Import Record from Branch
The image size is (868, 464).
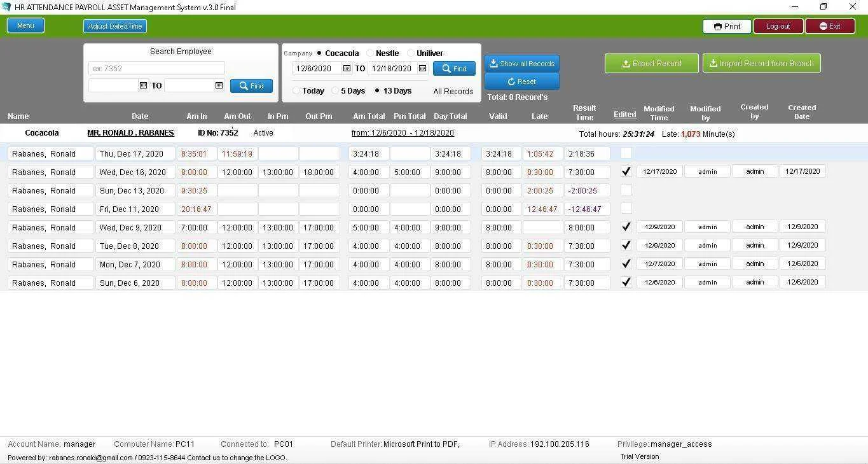coord(761,63)
